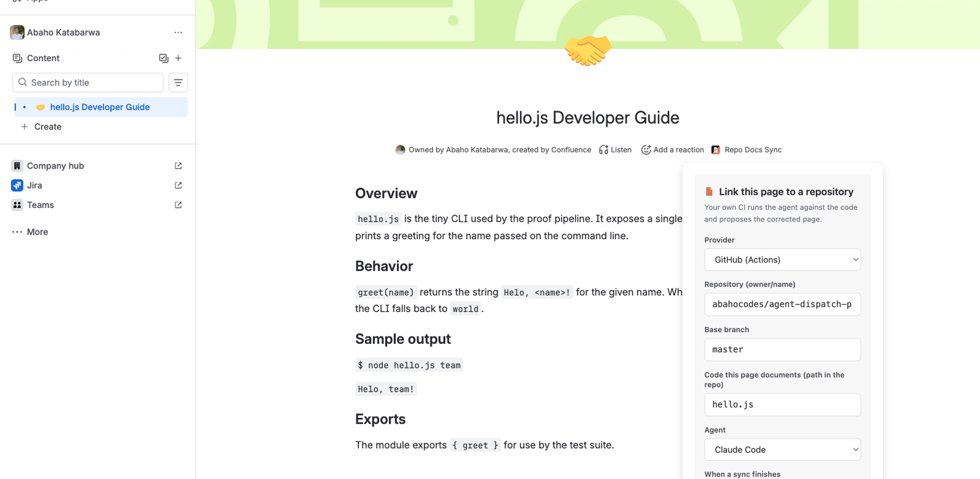Open Repo Docs Sync byline item
The height and width of the screenshot is (479, 980).
(747, 150)
